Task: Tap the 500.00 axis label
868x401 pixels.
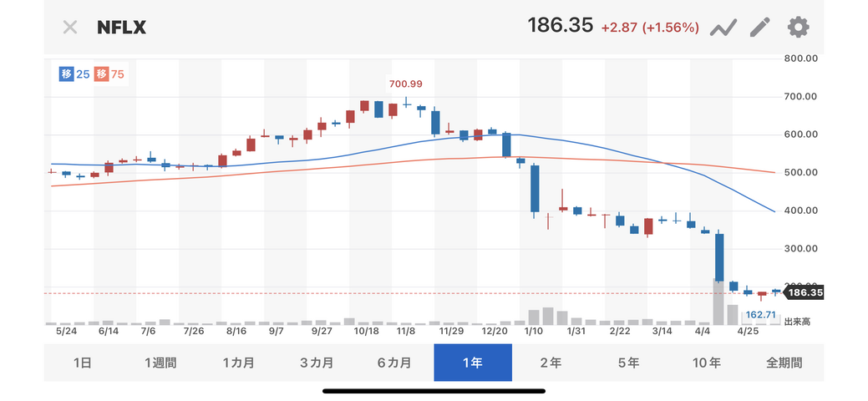Action: tap(801, 173)
